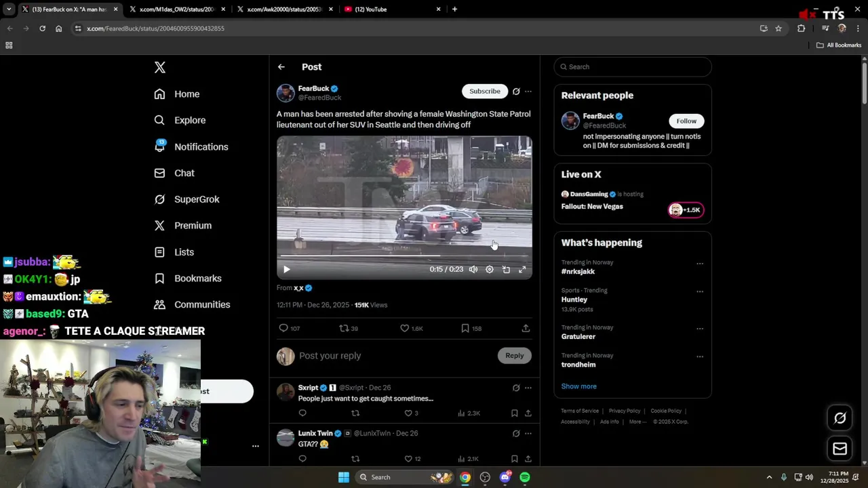Viewport: 868px width, 488px height.
Task: Open the X logo home link
Action: tap(160, 67)
